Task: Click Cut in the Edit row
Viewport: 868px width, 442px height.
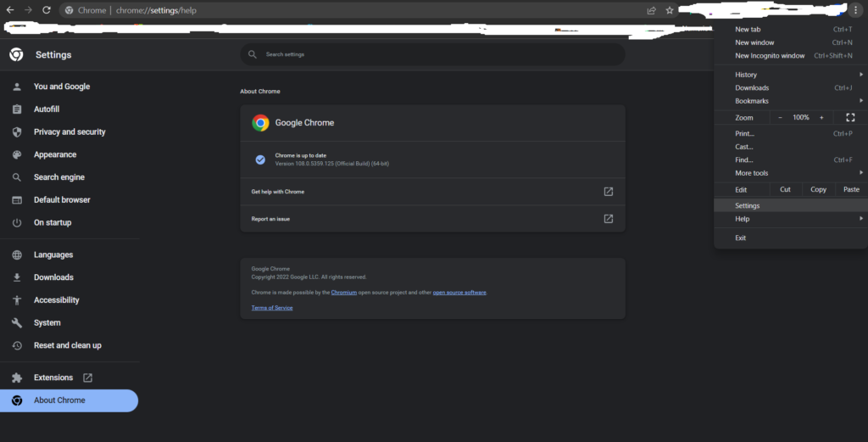Action: coord(785,189)
